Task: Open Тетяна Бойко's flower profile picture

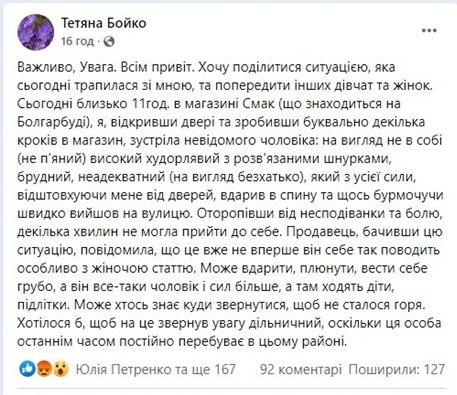Action: tap(35, 32)
